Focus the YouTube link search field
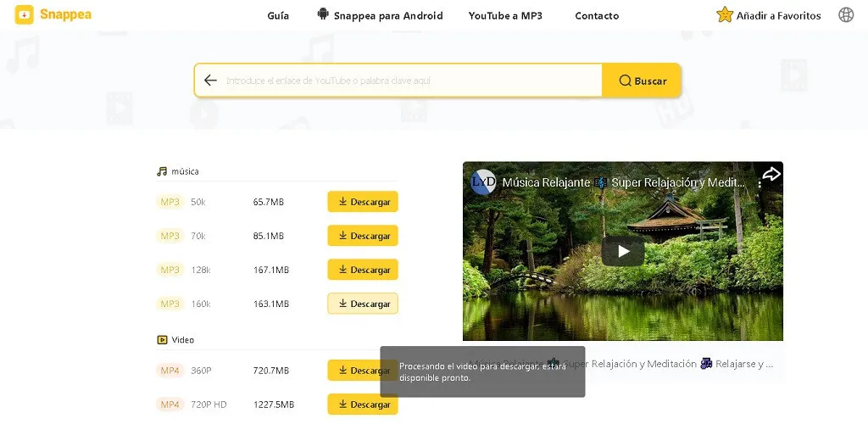The height and width of the screenshot is (441, 868). pyautogui.click(x=407, y=81)
